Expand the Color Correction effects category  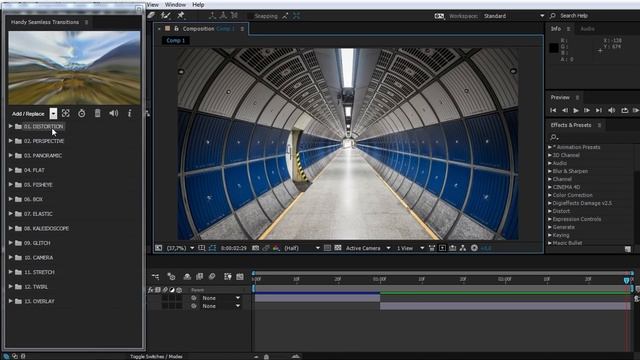click(550, 195)
